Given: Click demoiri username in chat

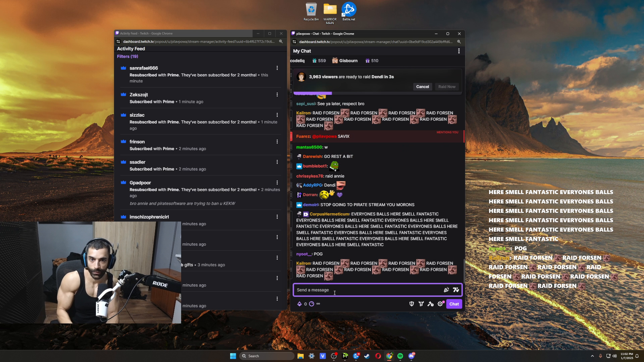Looking at the screenshot, I should 311,205.
